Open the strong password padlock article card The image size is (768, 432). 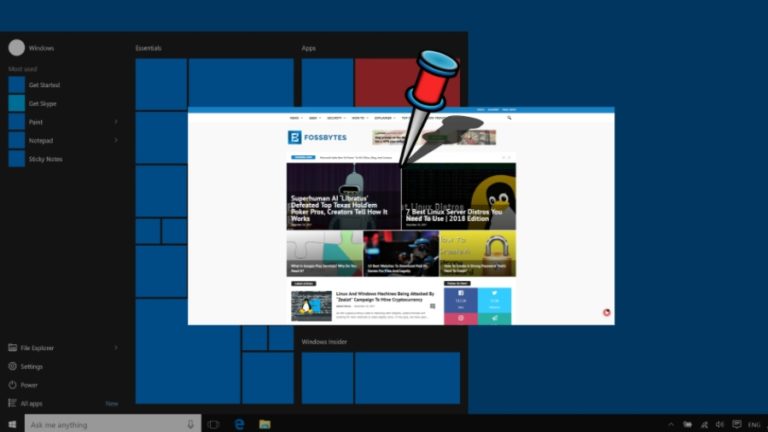coord(478,254)
